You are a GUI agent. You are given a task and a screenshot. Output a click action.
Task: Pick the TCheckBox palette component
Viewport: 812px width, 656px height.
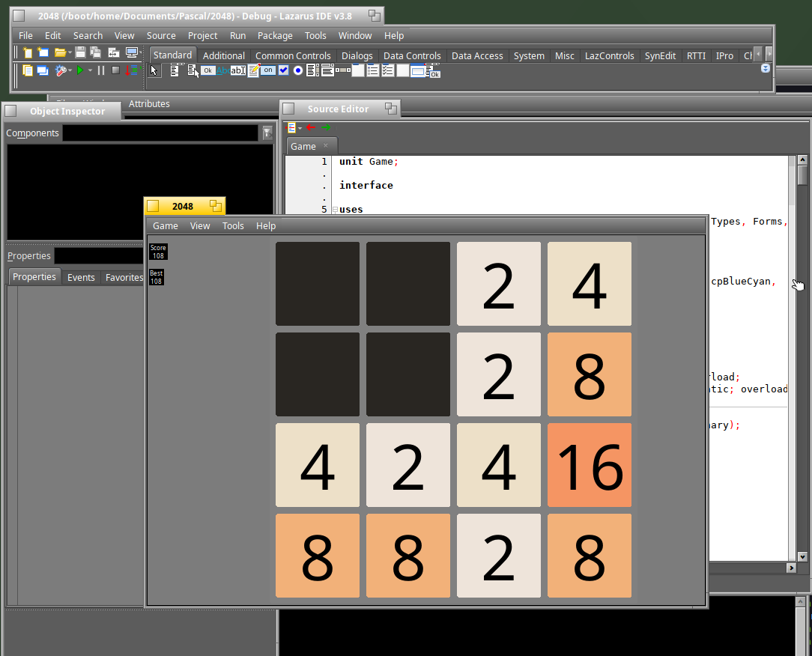click(283, 70)
